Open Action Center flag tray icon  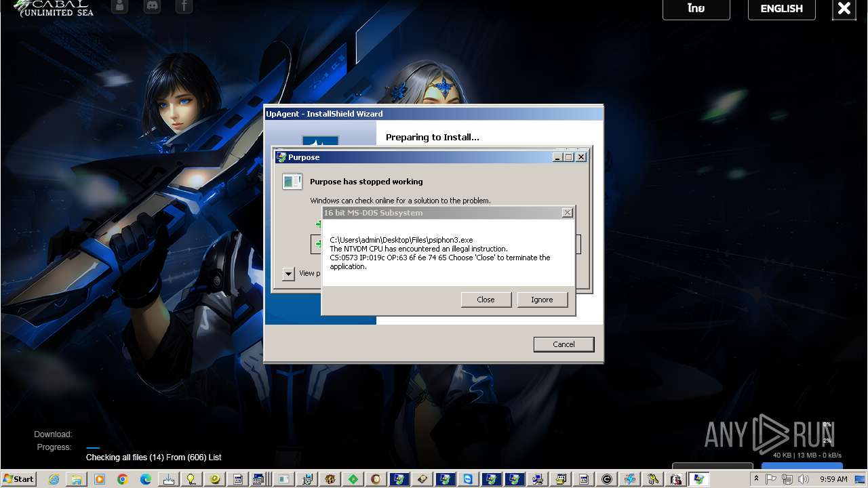pyautogui.click(x=770, y=479)
